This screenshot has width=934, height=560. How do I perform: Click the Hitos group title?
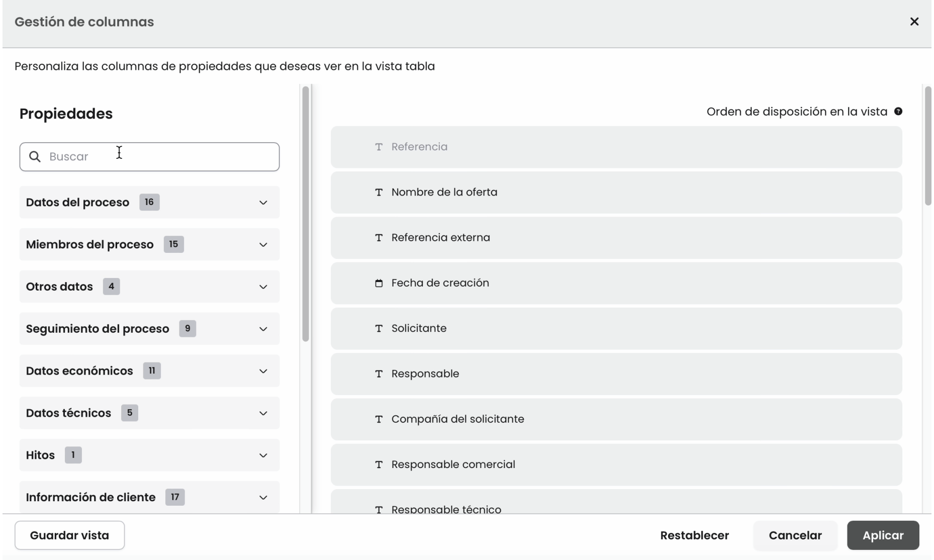coord(40,455)
